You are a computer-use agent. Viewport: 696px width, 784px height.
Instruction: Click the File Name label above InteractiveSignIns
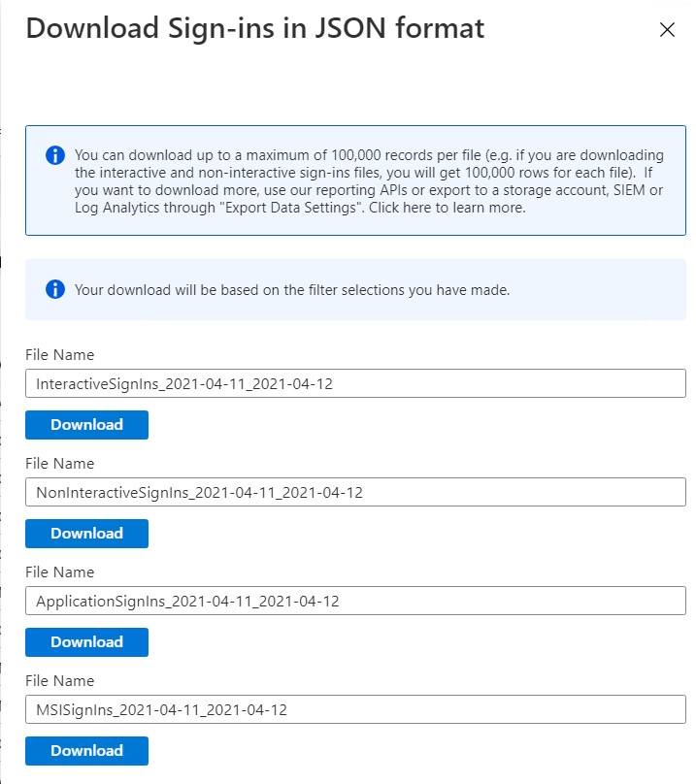point(59,355)
